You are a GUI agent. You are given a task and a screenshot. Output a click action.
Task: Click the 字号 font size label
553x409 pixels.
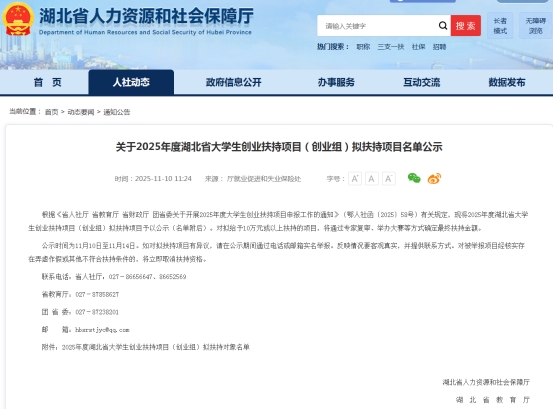(x=335, y=179)
